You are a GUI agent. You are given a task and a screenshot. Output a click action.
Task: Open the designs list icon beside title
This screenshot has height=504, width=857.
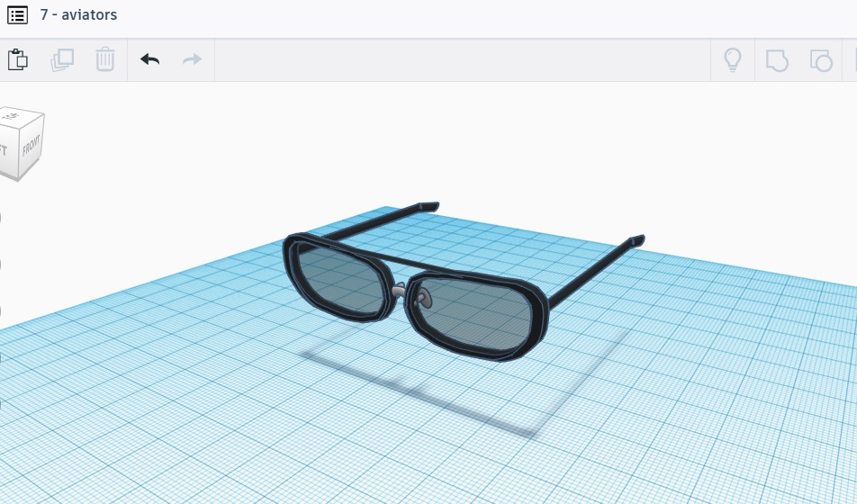[17, 15]
